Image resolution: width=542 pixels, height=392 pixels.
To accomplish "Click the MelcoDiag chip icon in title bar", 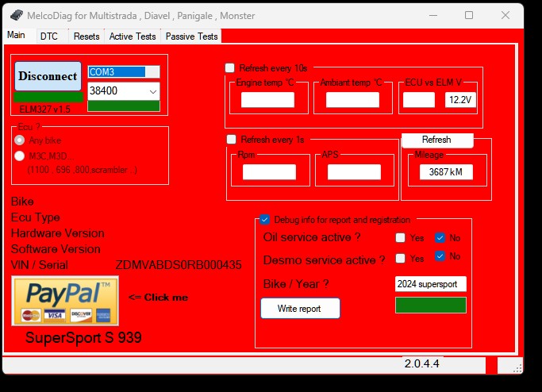I will coord(16,16).
